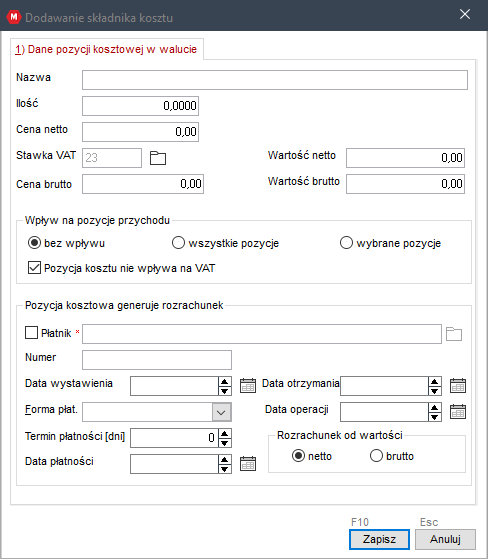This screenshot has height=559, width=488.
Task: Close the Dodawanie składnika kosztu dialog
Action: coord(465,14)
